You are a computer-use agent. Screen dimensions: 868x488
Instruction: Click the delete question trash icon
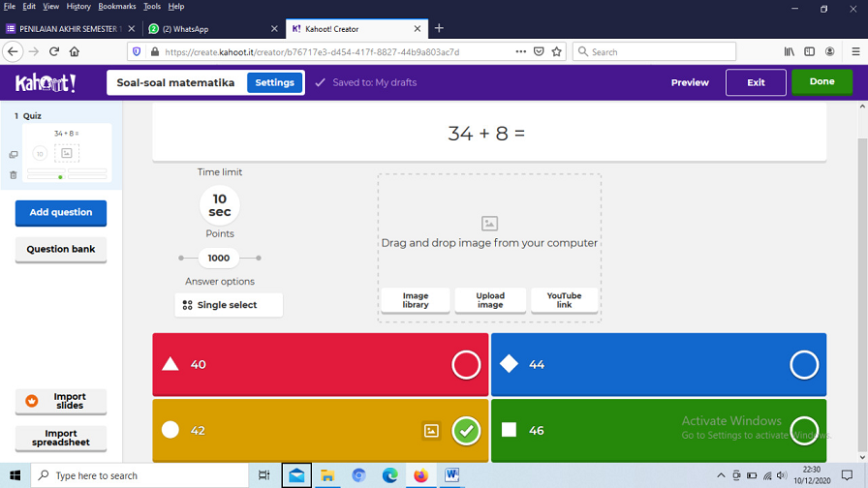tap(14, 175)
